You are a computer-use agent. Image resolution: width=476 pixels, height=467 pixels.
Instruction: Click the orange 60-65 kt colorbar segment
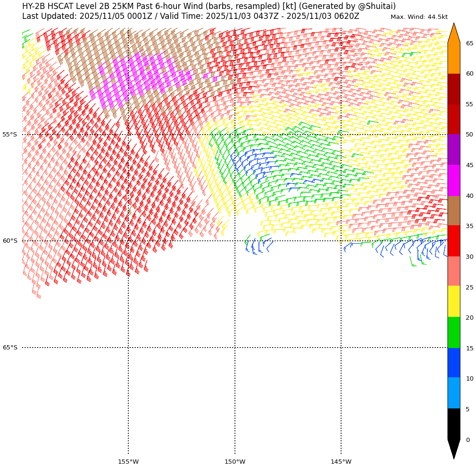pos(453,58)
